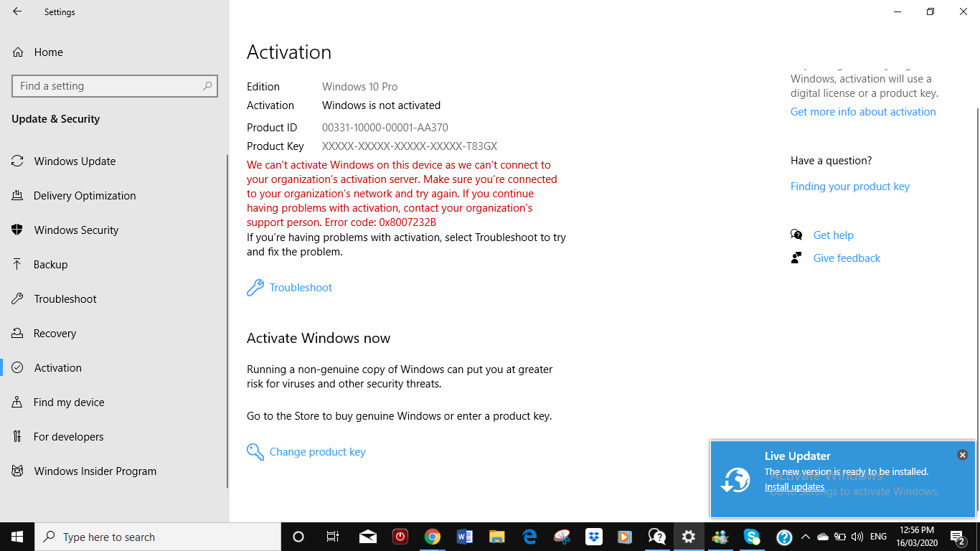980x551 pixels.
Task: Open the Mail app from taskbar
Action: click(x=368, y=537)
